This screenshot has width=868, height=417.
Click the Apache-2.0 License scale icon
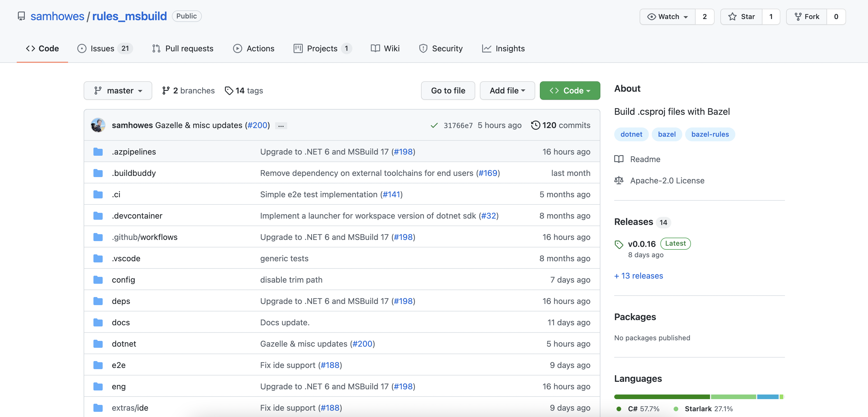tap(619, 181)
